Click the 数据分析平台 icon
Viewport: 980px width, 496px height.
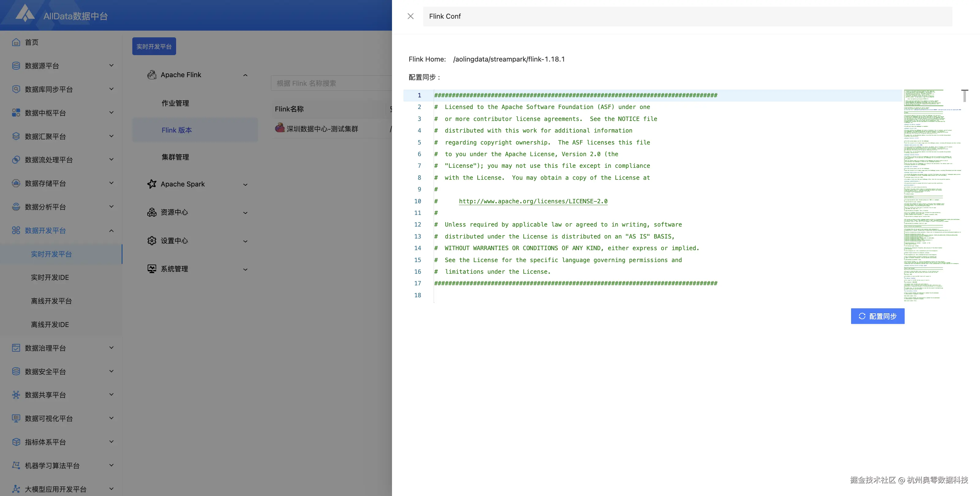[x=16, y=207]
